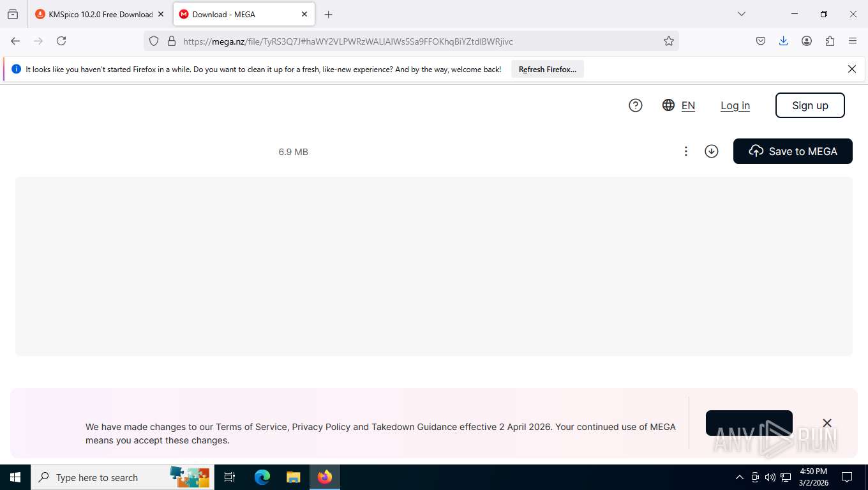Open the Firefox View icon
This screenshot has width=868, height=490.
pos(13,14)
